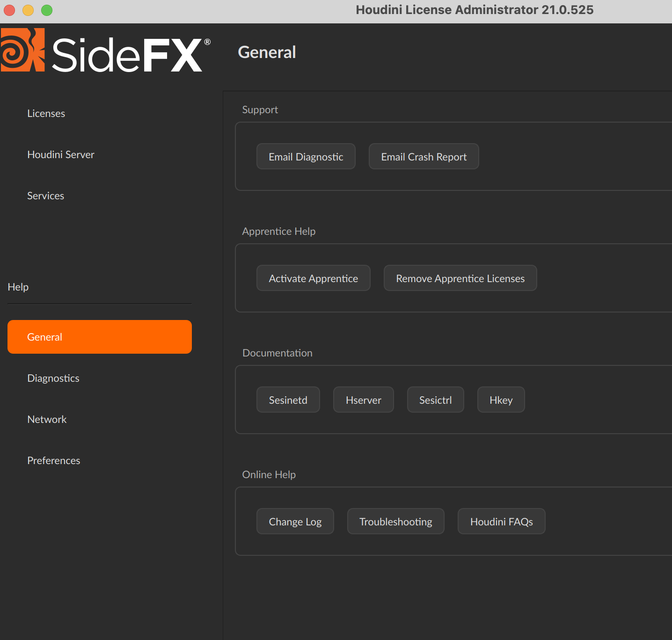Click the Support section label

click(260, 109)
